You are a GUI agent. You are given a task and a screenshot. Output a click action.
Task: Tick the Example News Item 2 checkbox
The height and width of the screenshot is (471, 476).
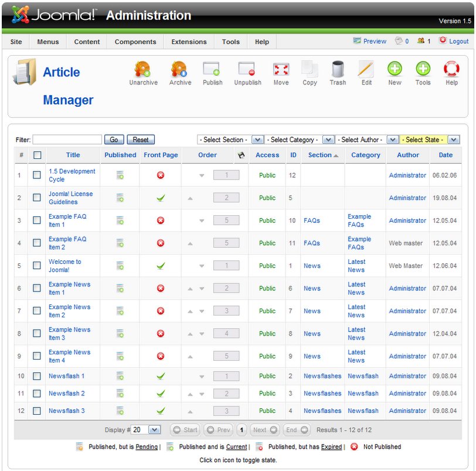click(x=37, y=311)
